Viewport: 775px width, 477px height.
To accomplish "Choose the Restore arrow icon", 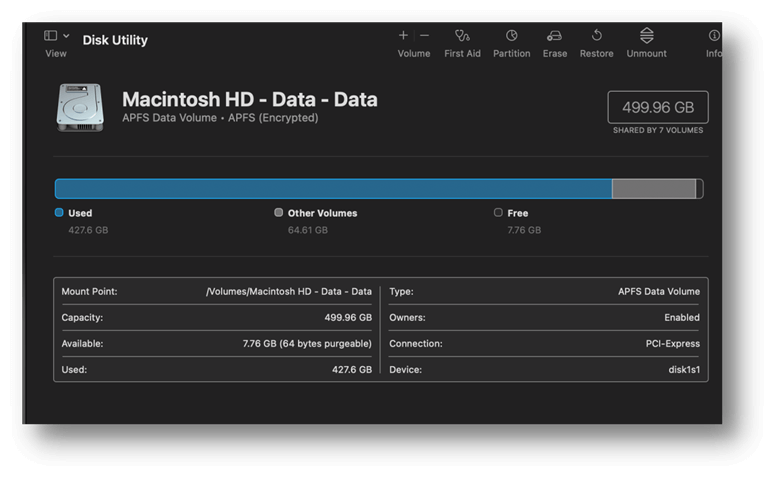I will click(x=597, y=36).
